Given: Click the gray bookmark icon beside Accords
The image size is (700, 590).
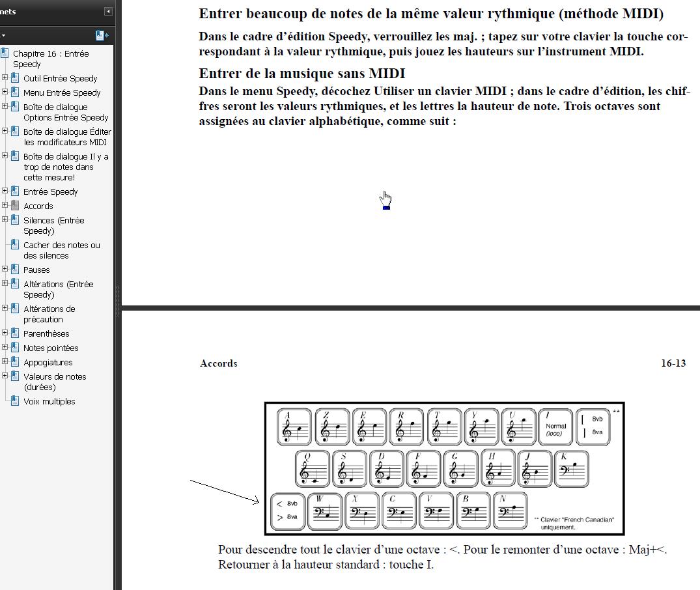Looking at the screenshot, I should pyautogui.click(x=14, y=206).
